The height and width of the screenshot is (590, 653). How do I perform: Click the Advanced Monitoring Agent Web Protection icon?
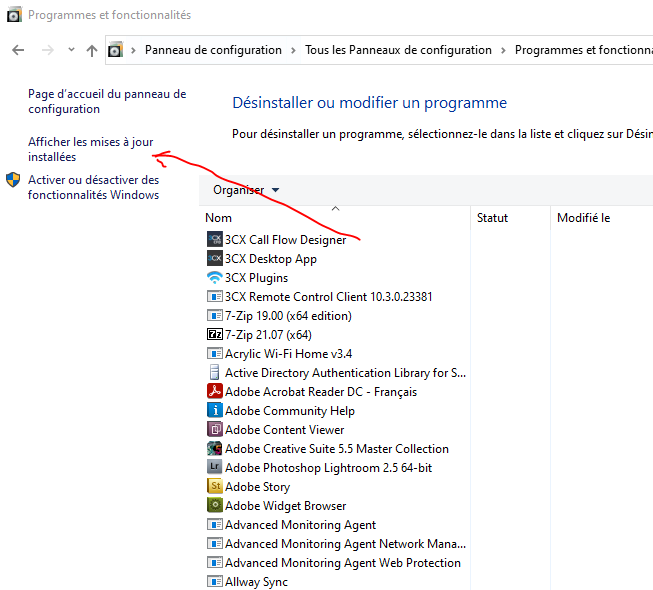pyautogui.click(x=214, y=563)
